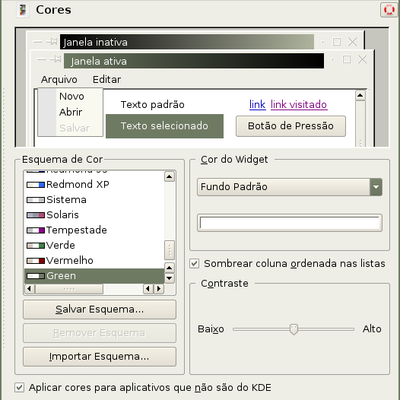
Task: Click close X of Janela inativa preview
Action: click(352, 42)
